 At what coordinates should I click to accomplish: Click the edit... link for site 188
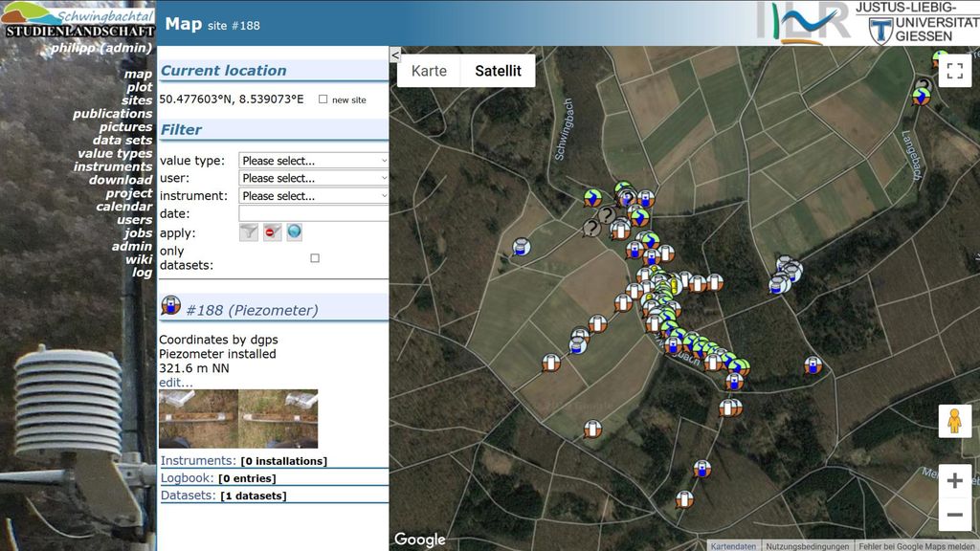[176, 383]
